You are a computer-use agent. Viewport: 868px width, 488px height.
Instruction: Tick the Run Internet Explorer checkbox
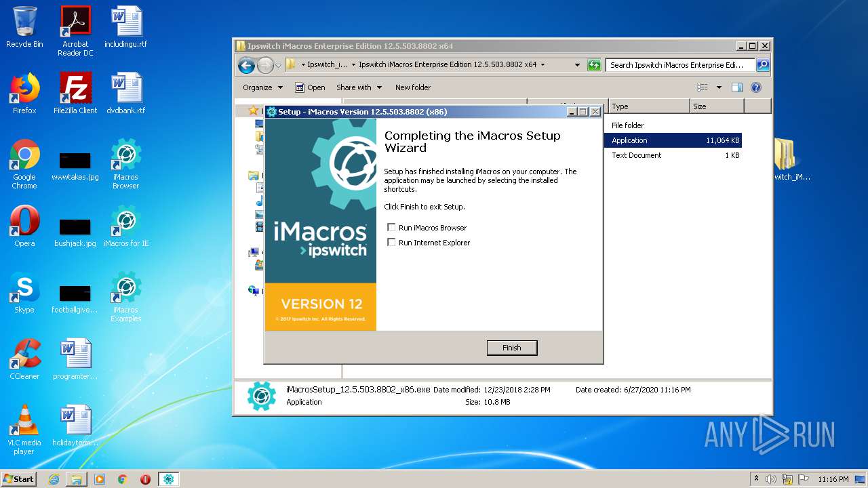391,243
